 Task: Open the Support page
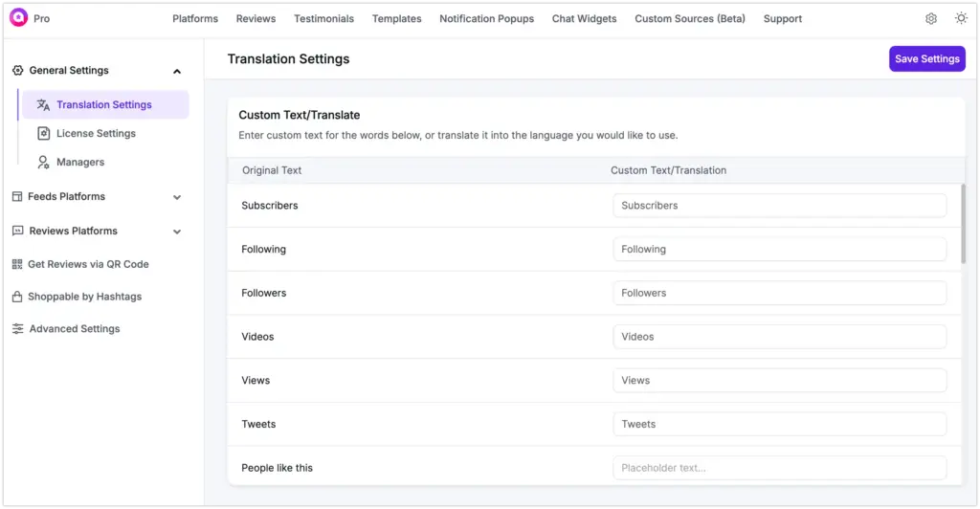coord(783,19)
